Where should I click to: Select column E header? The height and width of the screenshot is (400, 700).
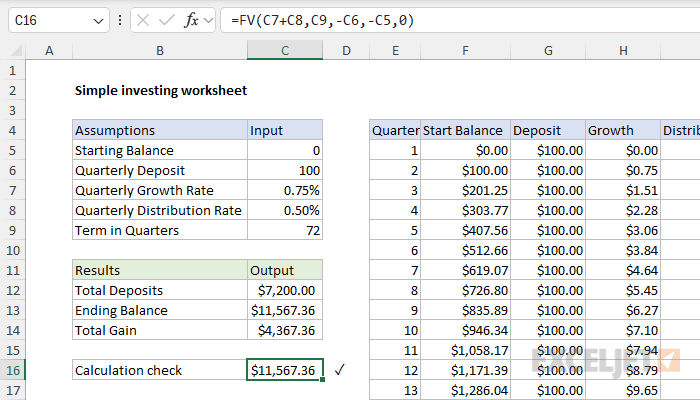click(x=395, y=50)
